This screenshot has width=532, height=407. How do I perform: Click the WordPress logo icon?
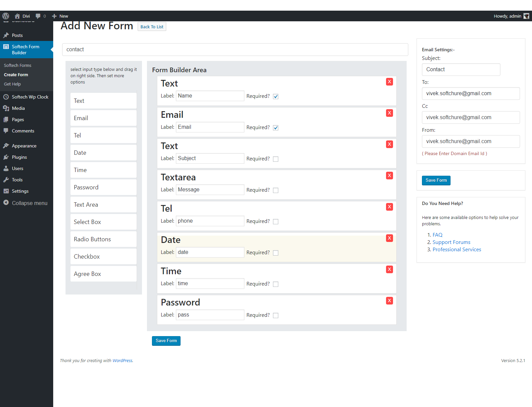coord(6,16)
